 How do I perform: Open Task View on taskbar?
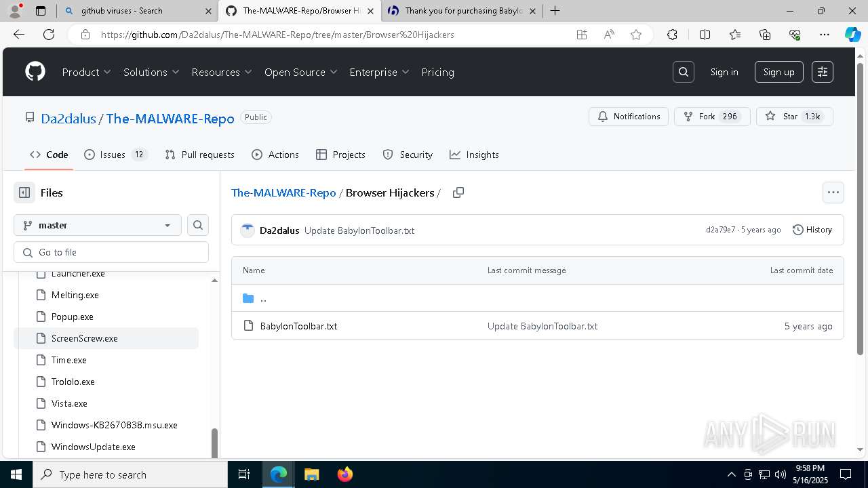tap(244, 474)
